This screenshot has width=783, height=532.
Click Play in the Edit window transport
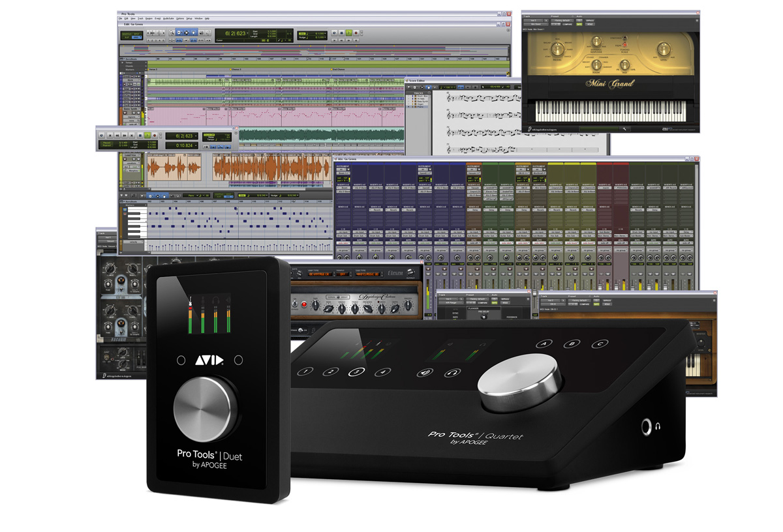pos(348,33)
